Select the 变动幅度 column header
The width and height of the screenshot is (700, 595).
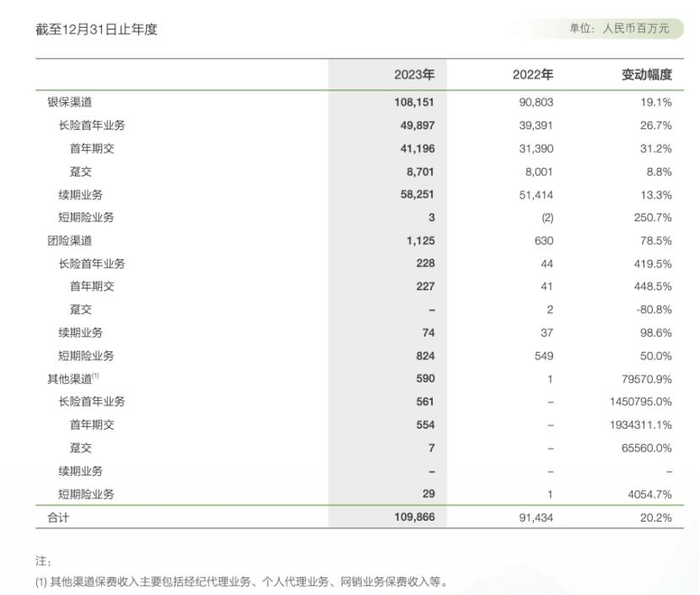point(647,75)
